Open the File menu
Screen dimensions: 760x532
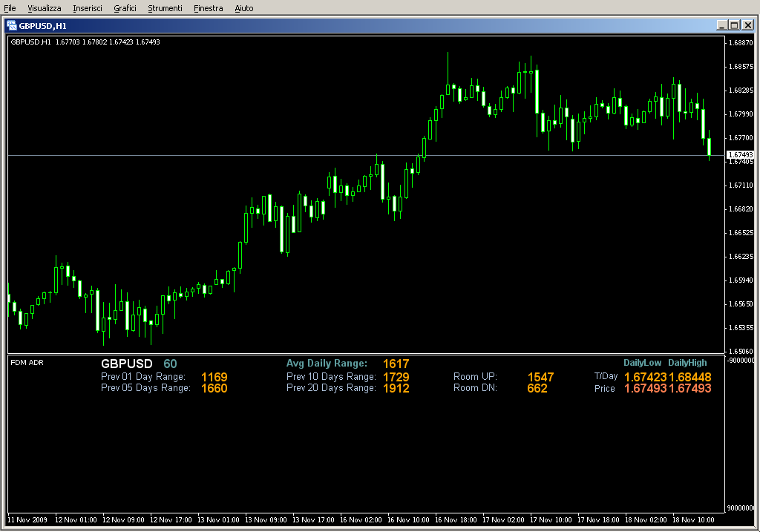[10, 8]
